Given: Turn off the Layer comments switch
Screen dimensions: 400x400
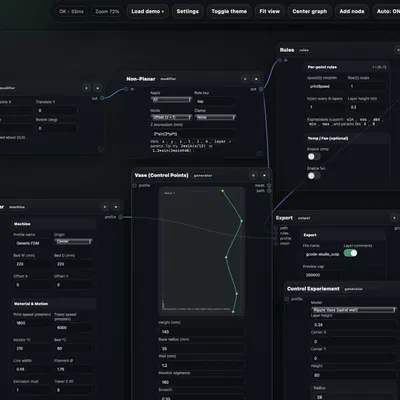Looking at the screenshot, I should click(350, 253).
